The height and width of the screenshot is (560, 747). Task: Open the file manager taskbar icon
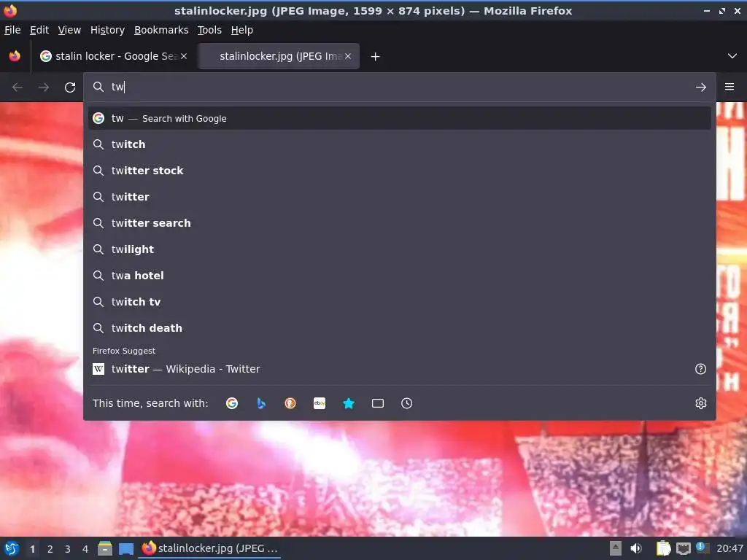pos(105,548)
